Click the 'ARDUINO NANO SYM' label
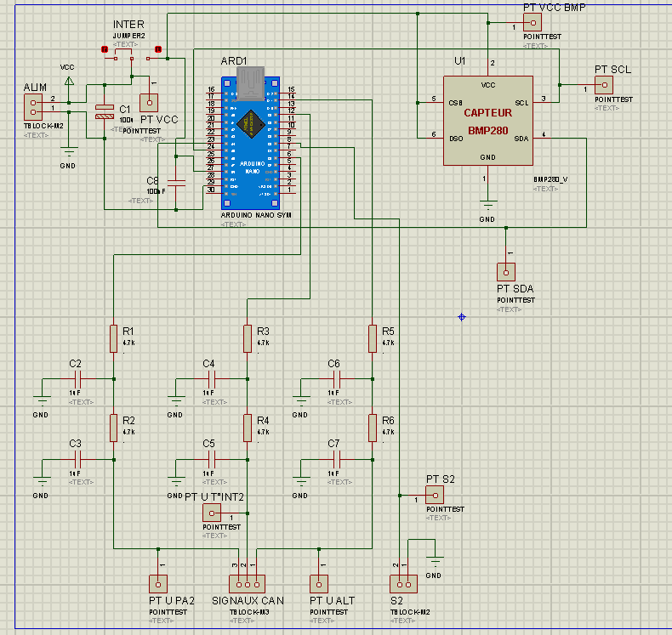Image resolution: width=672 pixels, height=635 pixels. 256,215
